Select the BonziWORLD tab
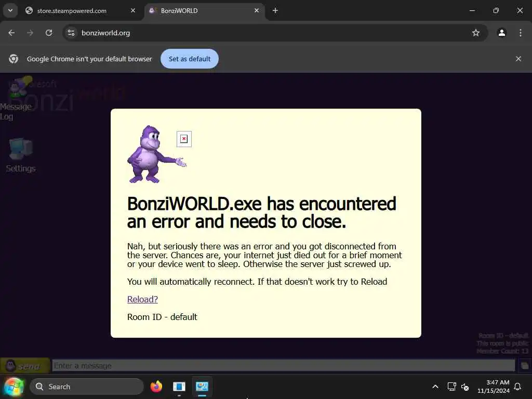The width and height of the screenshot is (532, 399). click(205, 11)
